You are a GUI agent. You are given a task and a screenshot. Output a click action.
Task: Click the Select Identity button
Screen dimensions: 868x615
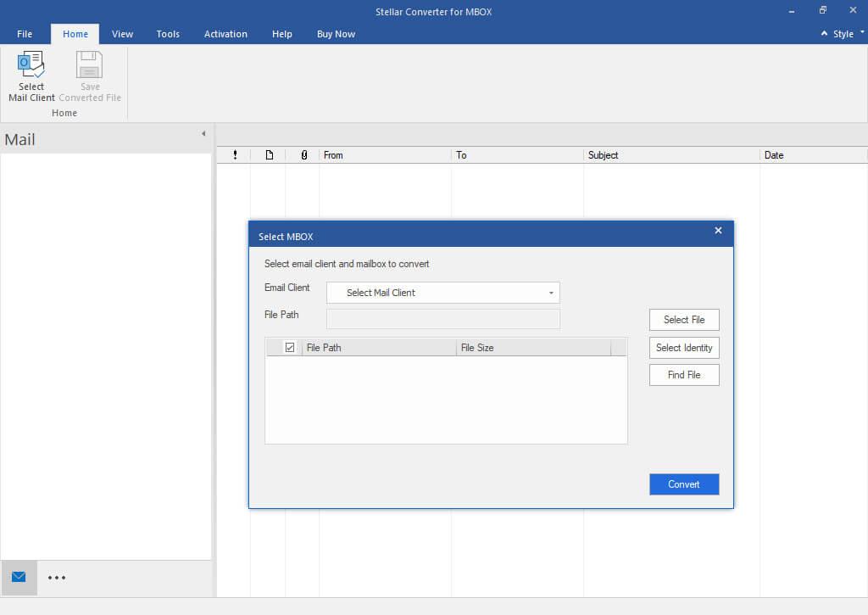pyautogui.click(x=684, y=348)
